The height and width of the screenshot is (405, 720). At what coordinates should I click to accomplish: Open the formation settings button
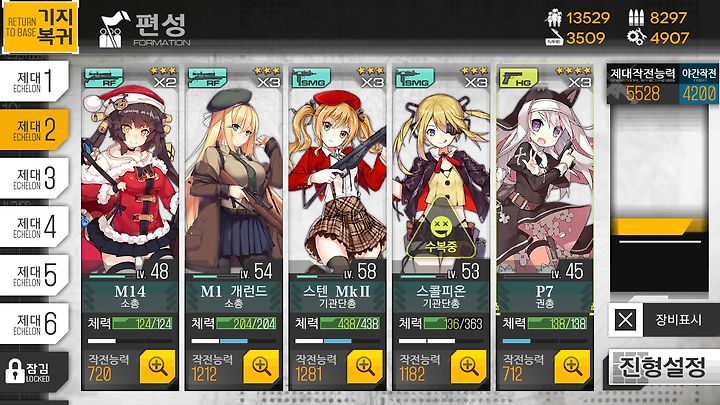tap(662, 367)
